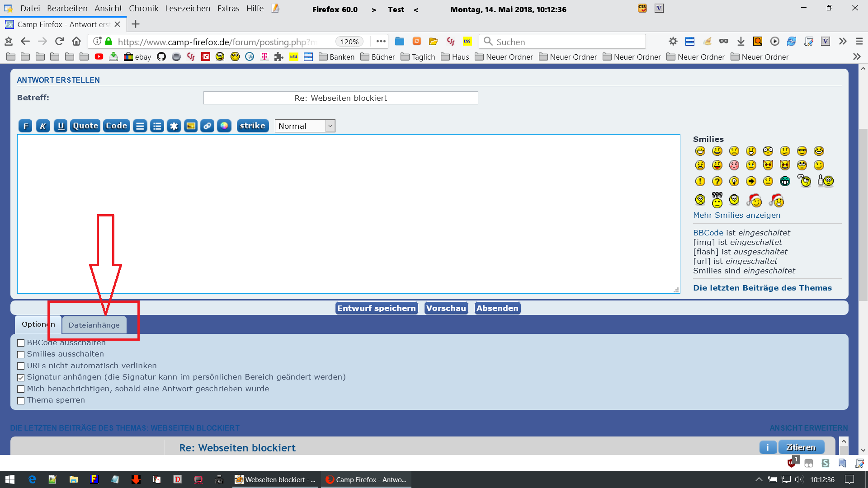Switch to the Dateianhänge tab
Viewport: 868px width, 488px height.
94,325
